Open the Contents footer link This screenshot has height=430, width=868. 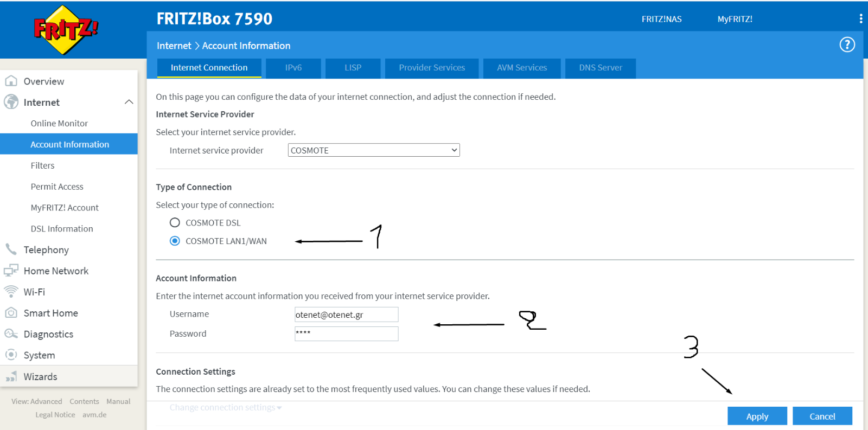click(x=84, y=401)
